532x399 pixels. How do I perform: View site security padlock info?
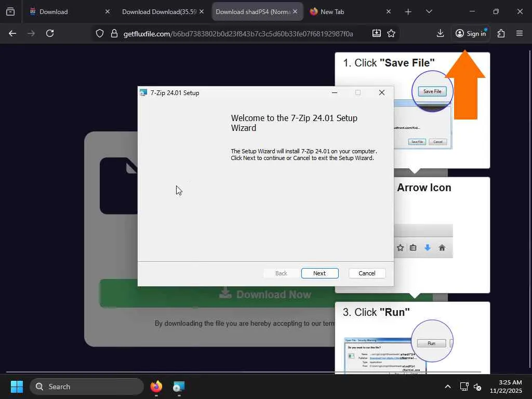[x=114, y=33]
